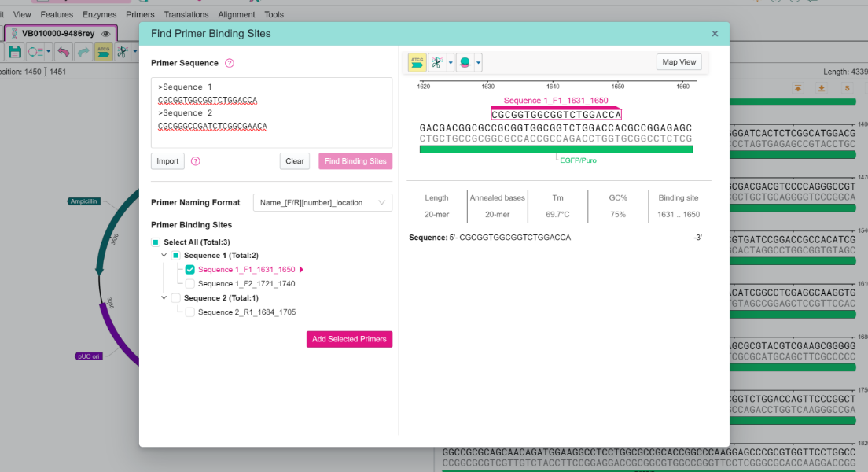Open the Alignment menu

pyautogui.click(x=237, y=14)
